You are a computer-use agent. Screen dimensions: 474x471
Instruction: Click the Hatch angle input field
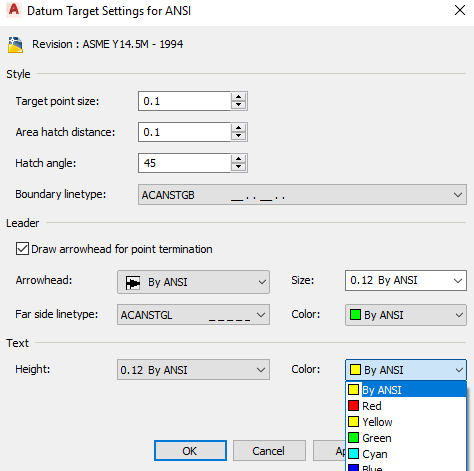[184, 163]
